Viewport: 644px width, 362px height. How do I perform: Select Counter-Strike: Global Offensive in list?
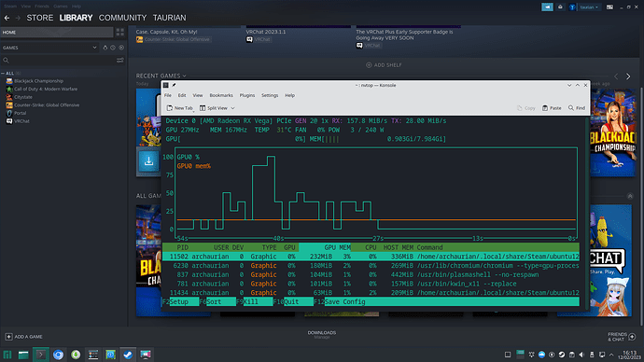(47, 105)
